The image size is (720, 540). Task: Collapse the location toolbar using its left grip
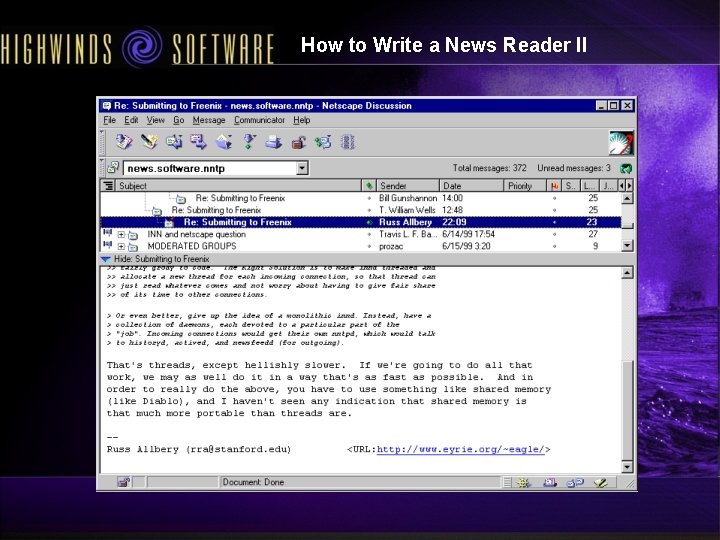point(102,168)
